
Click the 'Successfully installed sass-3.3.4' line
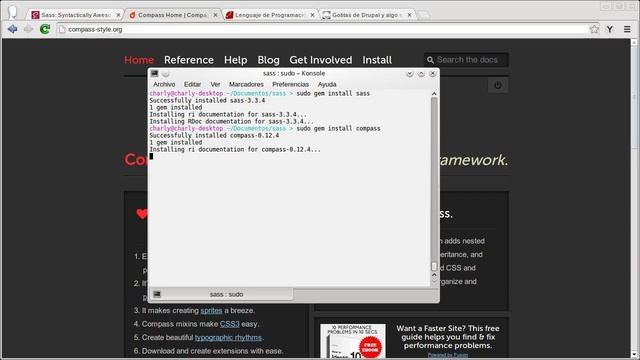[207, 100]
